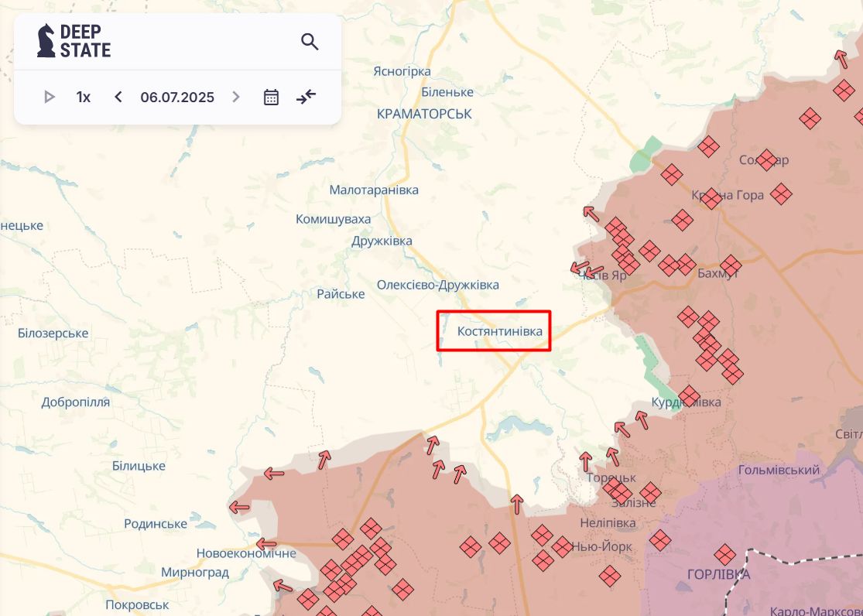Change the 1x playback speed
The width and height of the screenshot is (863, 616).
click(x=83, y=98)
